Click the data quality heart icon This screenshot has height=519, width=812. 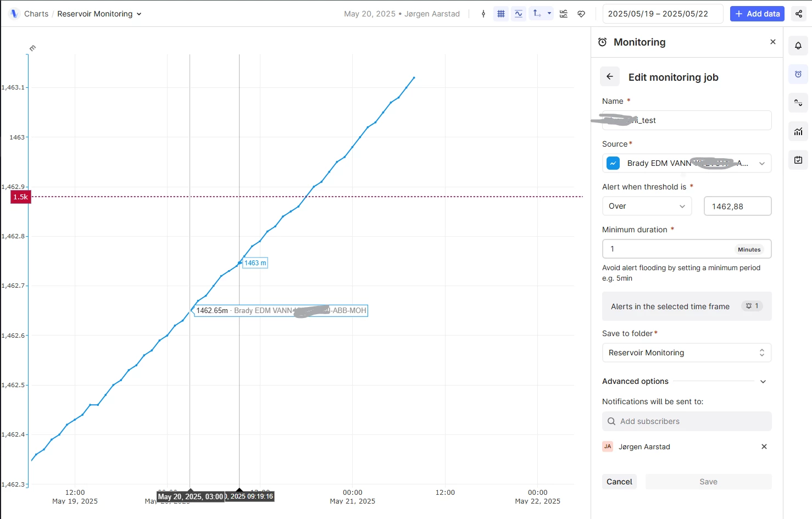coord(581,14)
